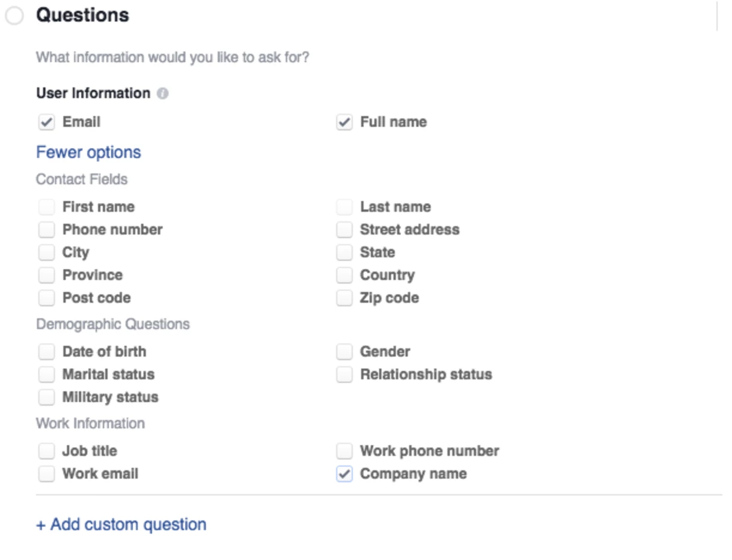Check the Job title checkbox
The width and height of the screenshot is (732, 560).
click(x=46, y=451)
